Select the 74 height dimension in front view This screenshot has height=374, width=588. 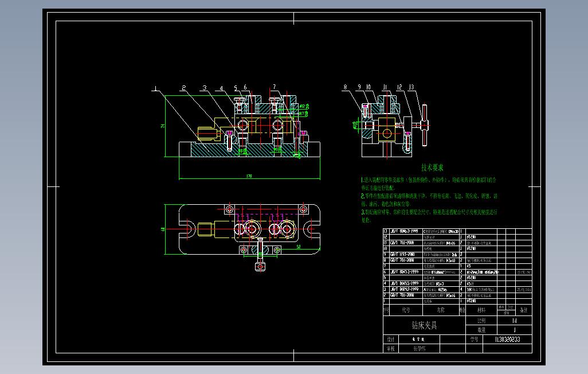[x=163, y=126]
